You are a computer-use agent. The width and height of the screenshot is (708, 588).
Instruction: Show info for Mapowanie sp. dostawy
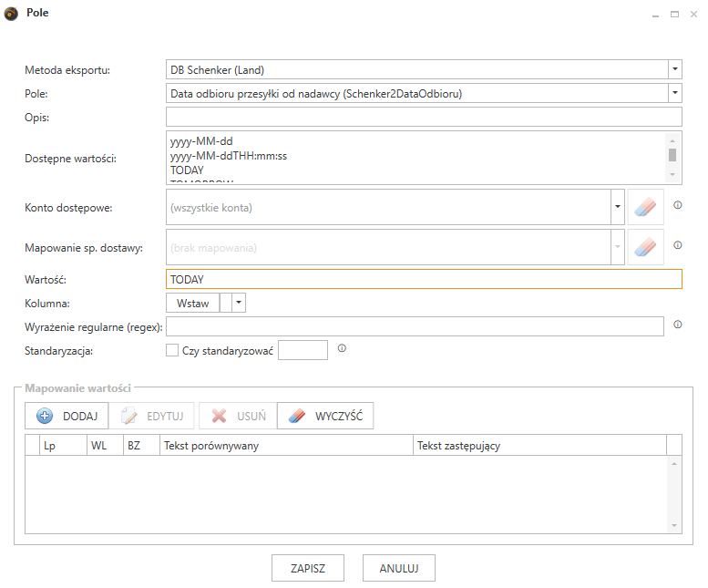pyautogui.click(x=677, y=245)
